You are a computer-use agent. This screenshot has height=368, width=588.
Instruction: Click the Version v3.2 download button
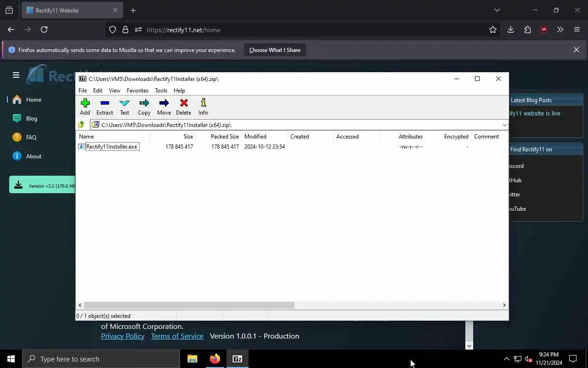coord(42,185)
